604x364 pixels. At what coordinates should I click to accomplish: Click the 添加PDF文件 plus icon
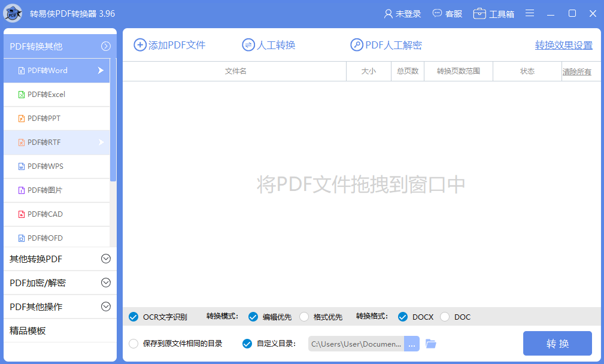pos(138,44)
